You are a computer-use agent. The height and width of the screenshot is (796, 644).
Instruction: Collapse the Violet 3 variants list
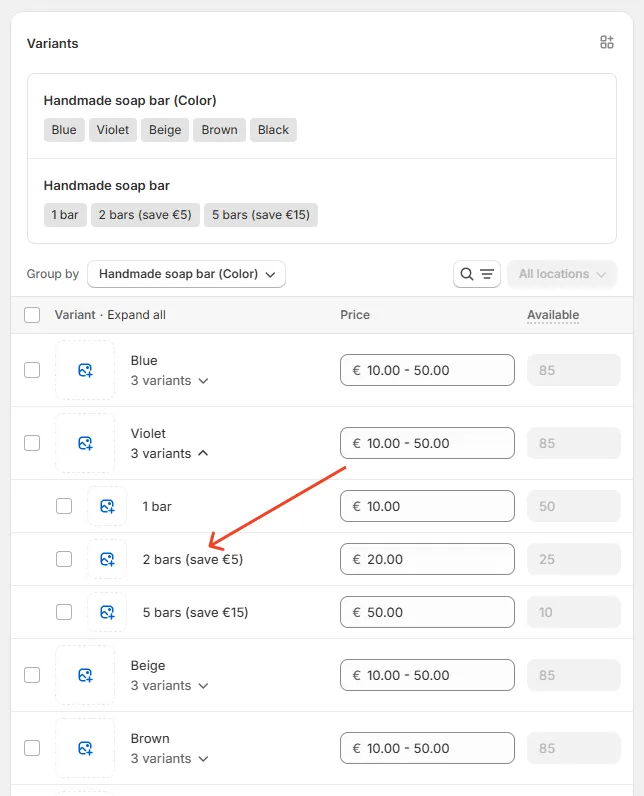click(x=170, y=453)
